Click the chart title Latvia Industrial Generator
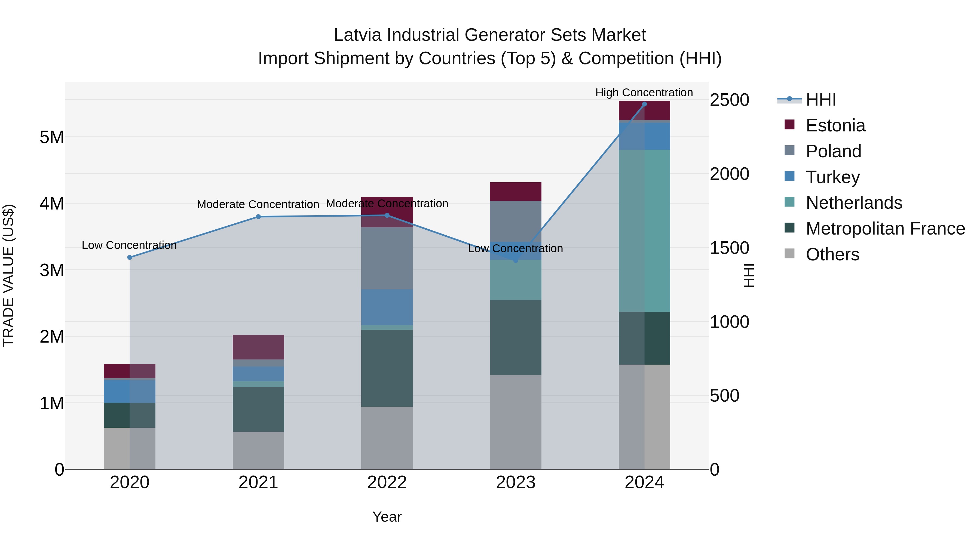The image size is (980, 551). coord(490,35)
